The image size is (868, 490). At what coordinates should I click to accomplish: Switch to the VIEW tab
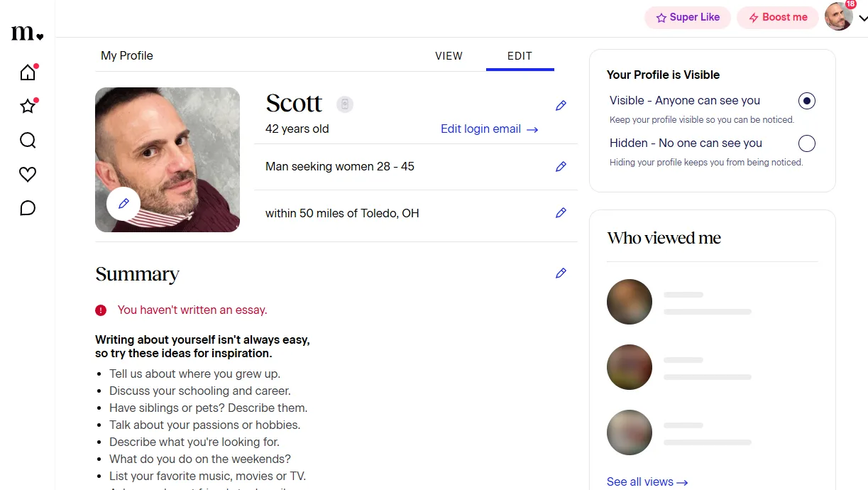click(449, 56)
